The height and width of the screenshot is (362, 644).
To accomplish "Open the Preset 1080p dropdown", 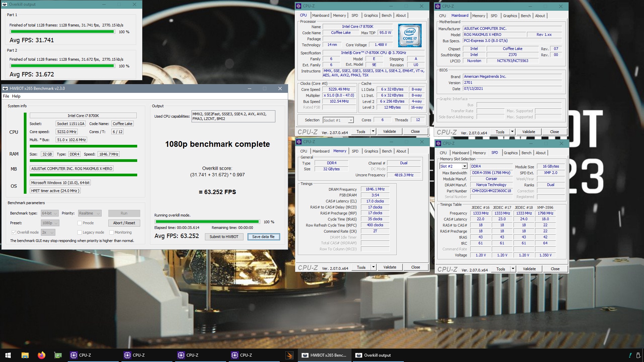I will click(50, 223).
